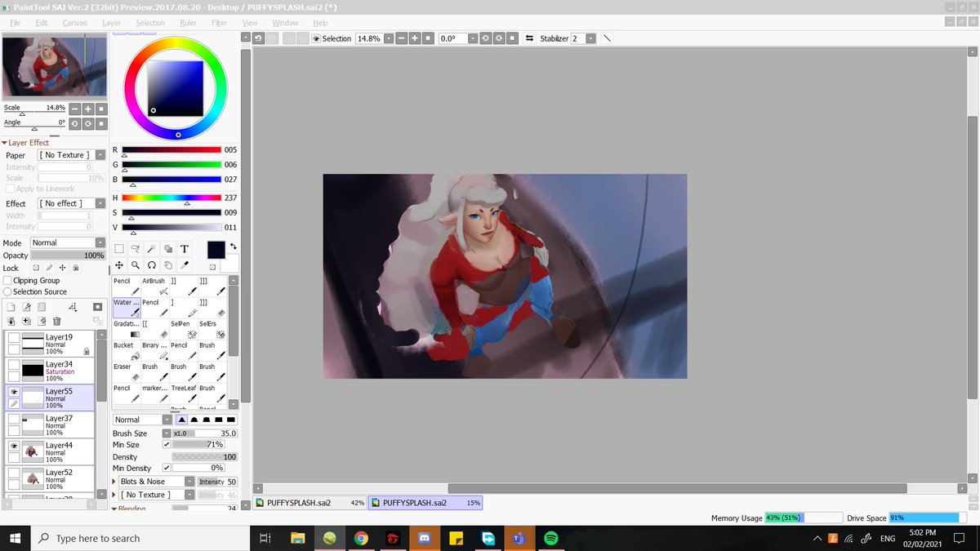Choose the AirBrush tool
Viewport: 980px width, 551px height.
(x=155, y=287)
